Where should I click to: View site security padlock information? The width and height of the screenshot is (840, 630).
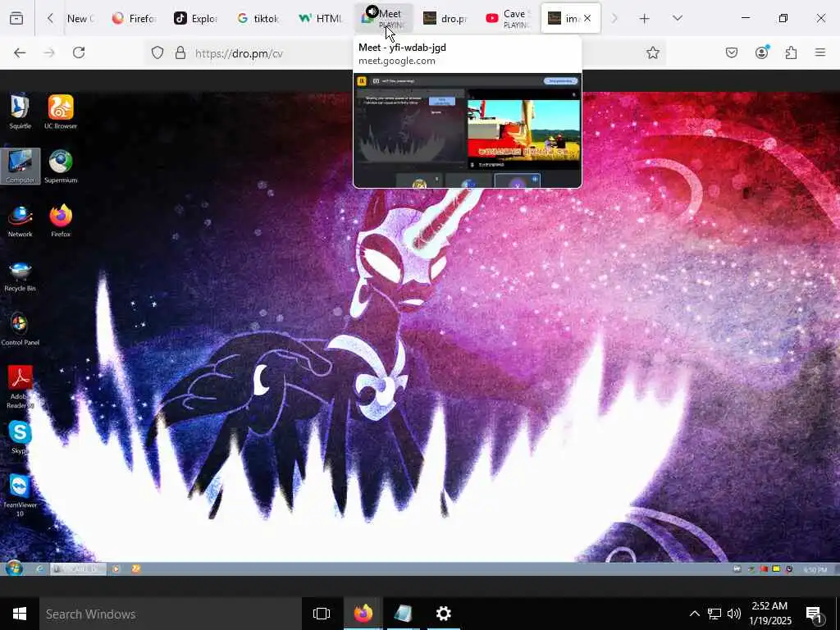click(180, 53)
